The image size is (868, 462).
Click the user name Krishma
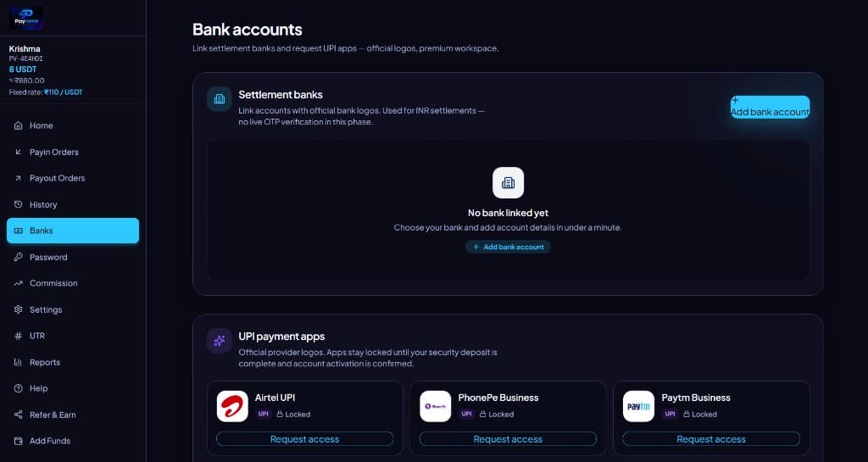click(x=25, y=48)
